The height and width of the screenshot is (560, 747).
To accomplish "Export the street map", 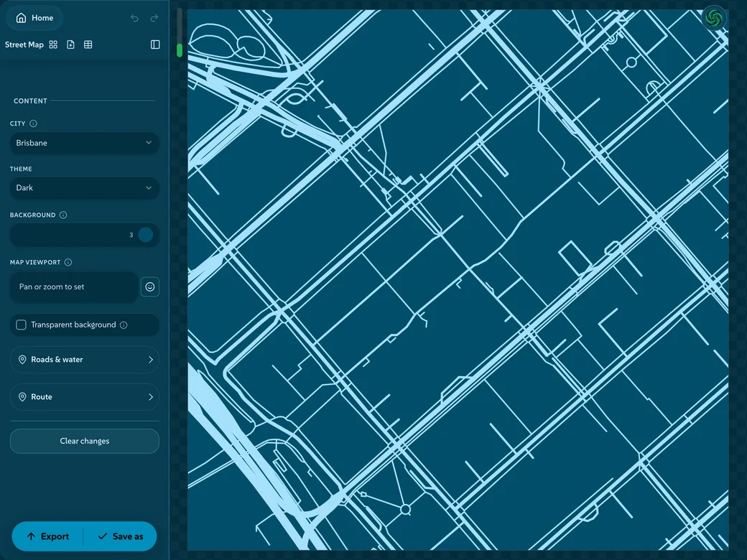I will (x=47, y=537).
